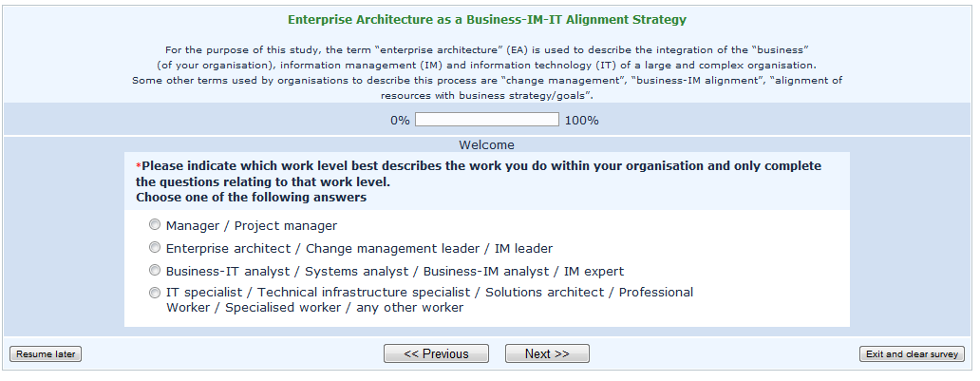The width and height of the screenshot is (980, 381).
Task: Click the green Enterprise Architecture title heading
Action: pos(486,19)
